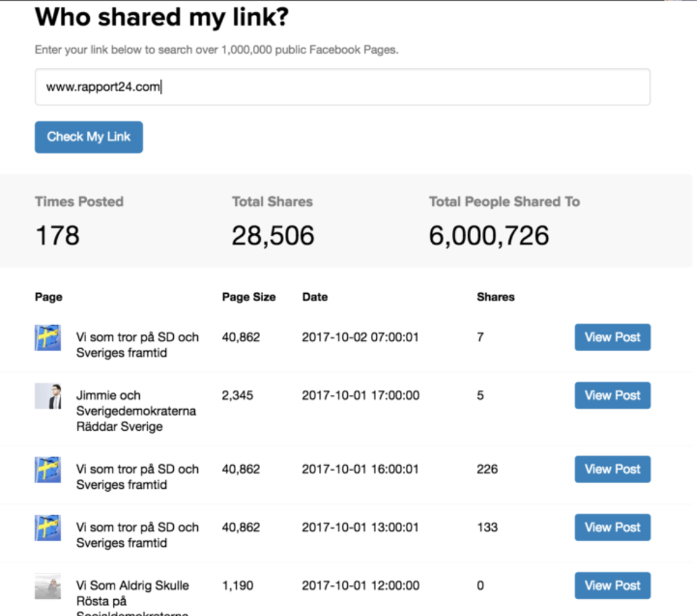Viewport: 697px width, 616px height.
Task: Click the Page column header
Action: click(49, 297)
